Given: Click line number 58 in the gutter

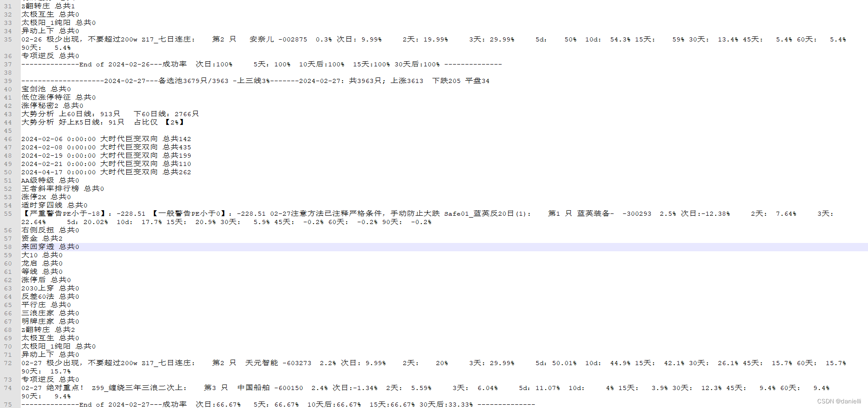Looking at the screenshot, I should click(8, 247).
